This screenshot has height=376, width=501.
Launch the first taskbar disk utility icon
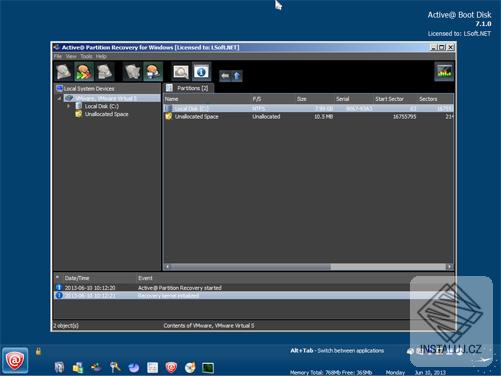tap(59, 367)
